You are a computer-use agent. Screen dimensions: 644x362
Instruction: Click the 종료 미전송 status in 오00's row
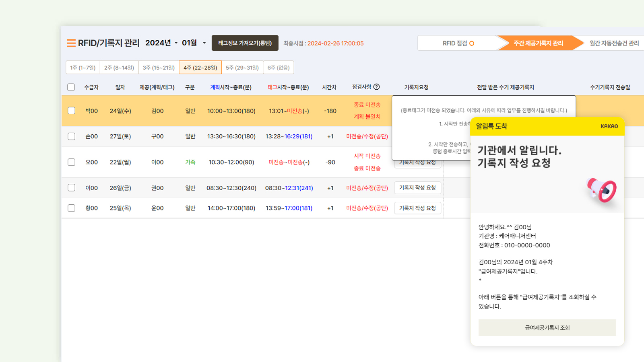point(367,168)
